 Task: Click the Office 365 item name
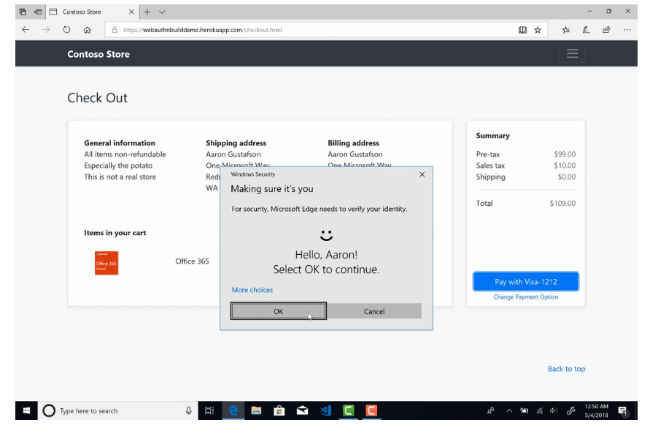click(192, 261)
